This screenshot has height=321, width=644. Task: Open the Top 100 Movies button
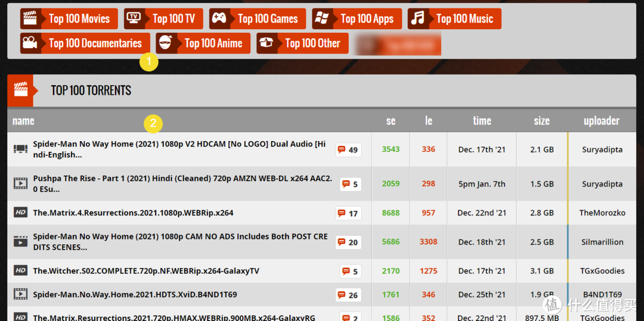tap(69, 19)
